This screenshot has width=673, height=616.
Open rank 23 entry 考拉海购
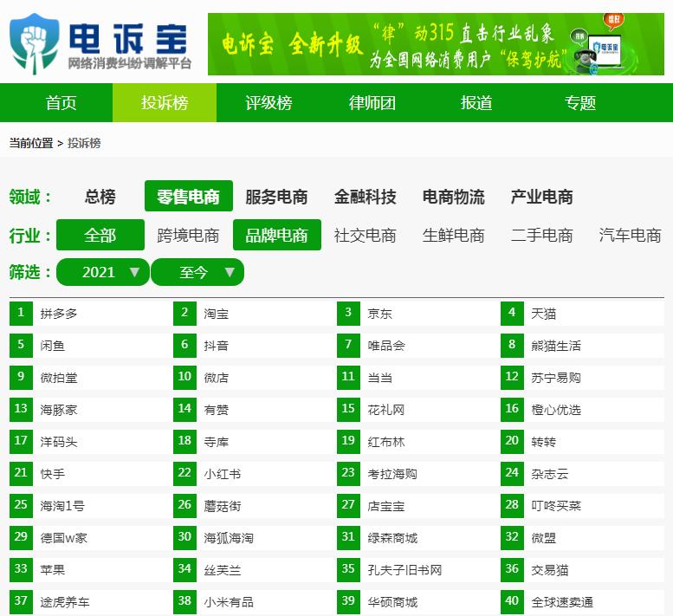392,474
